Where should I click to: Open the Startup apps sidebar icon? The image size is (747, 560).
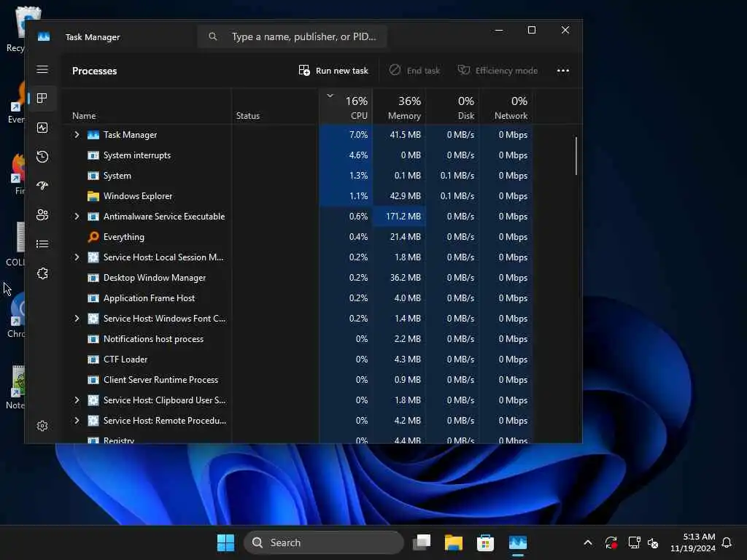[42, 186]
